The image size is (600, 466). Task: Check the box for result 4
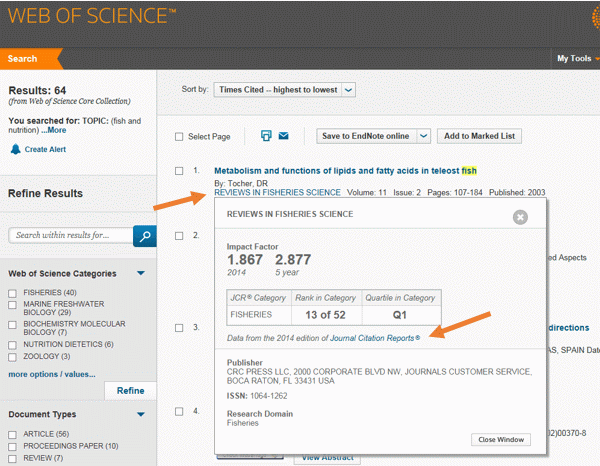pos(179,411)
